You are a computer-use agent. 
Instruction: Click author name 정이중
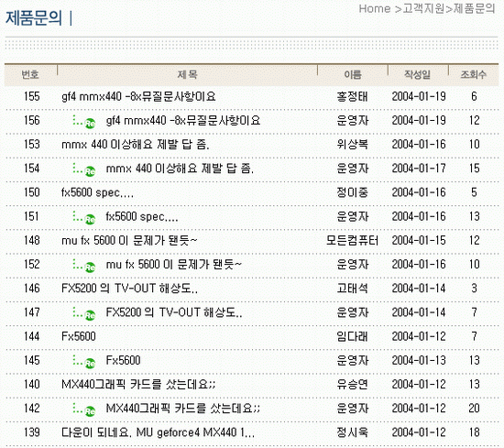(352, 192)
